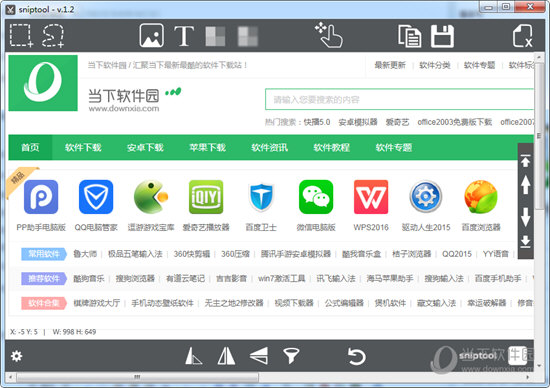Image resolution: width=550 pixels, height=388 pixels.
Task: Click the 百度浏览器 icon
Action: 481,197
